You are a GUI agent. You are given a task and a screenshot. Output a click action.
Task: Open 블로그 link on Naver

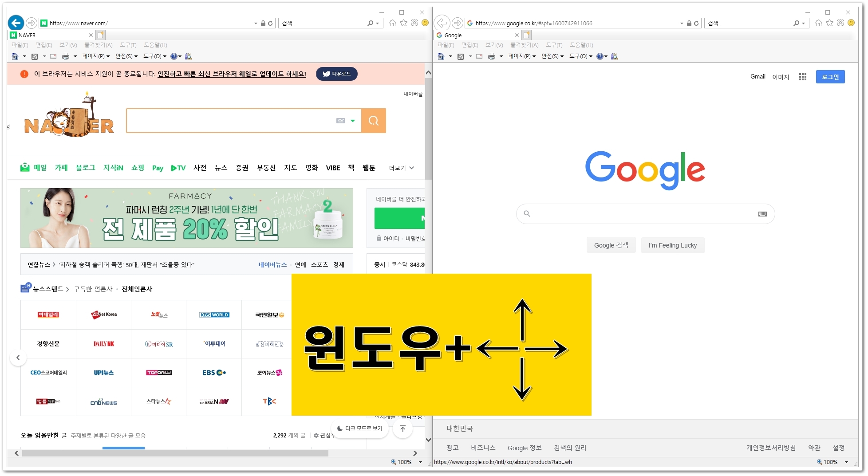tap(86, 168)
